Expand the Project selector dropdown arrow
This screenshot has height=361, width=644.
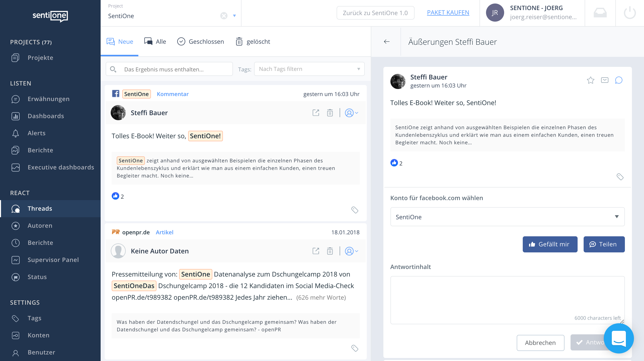point(234,16)
